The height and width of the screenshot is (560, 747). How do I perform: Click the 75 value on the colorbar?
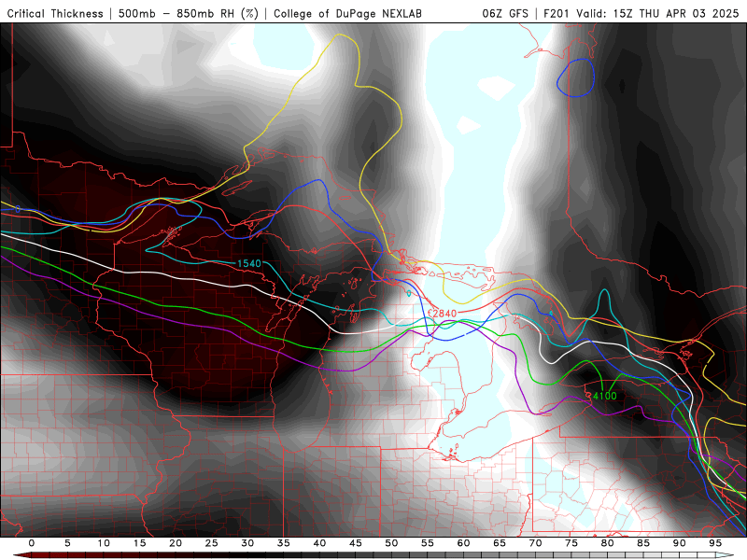(x=571, y=543)
